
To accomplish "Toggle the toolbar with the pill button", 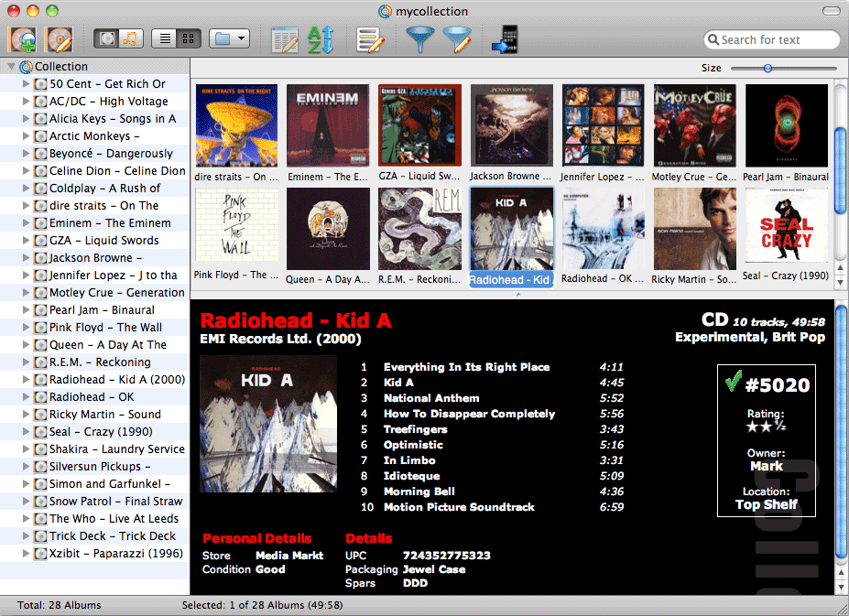I will coord(831,11).
